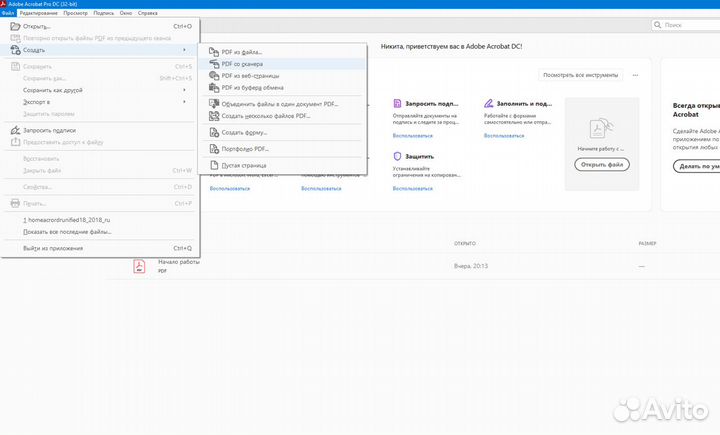The width and height of the screenshot is (720, 435).
Task: Click the Создать форму icon
Action: (x=212, y=132)
